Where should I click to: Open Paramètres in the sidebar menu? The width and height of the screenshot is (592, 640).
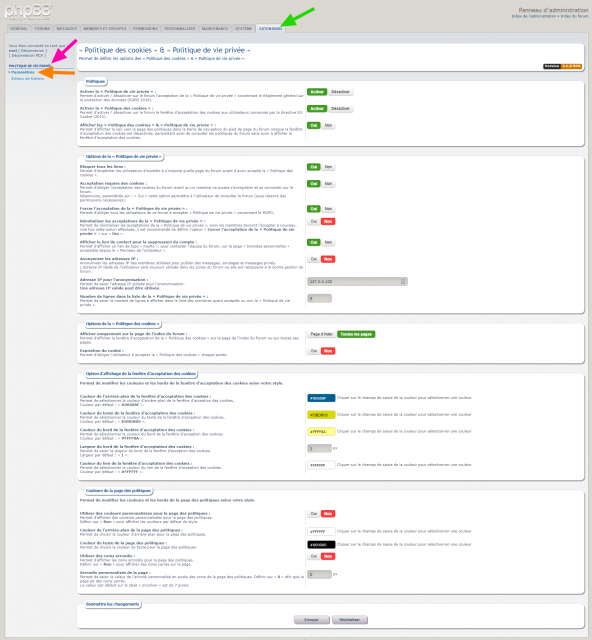pos(23,72)
